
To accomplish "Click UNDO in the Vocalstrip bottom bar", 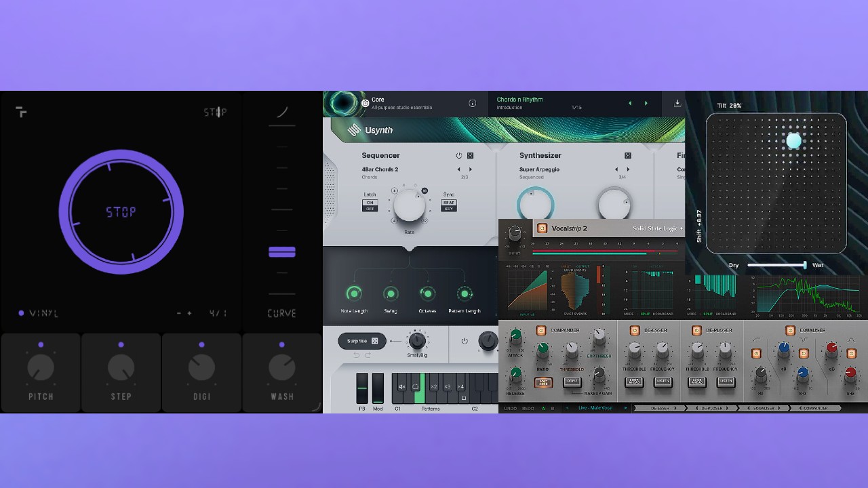I will (509, 408).
